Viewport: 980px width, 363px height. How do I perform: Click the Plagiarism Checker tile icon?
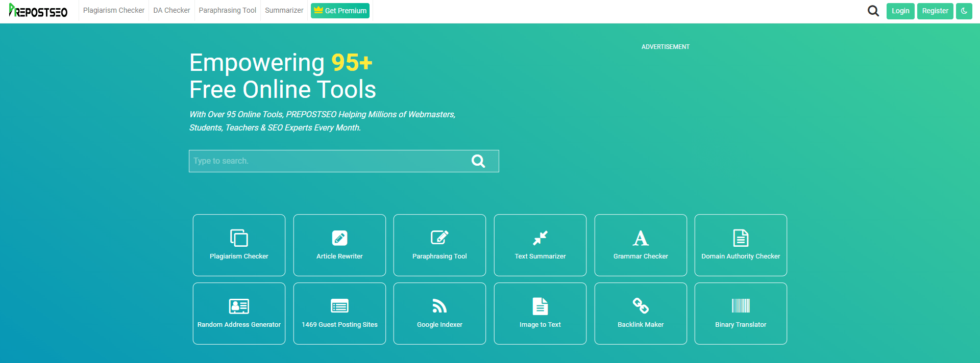pyautogui.click(x=239, y=238)
